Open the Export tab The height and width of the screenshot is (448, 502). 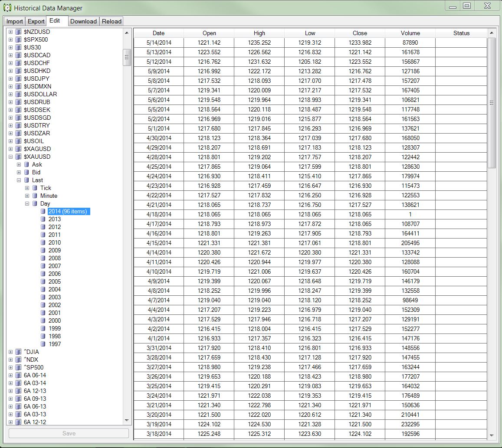click(x=36, y=21)
